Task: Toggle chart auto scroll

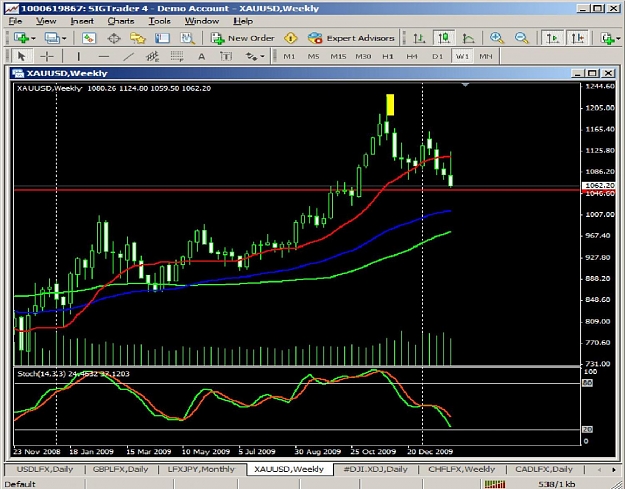Action: tap(552, 38)
